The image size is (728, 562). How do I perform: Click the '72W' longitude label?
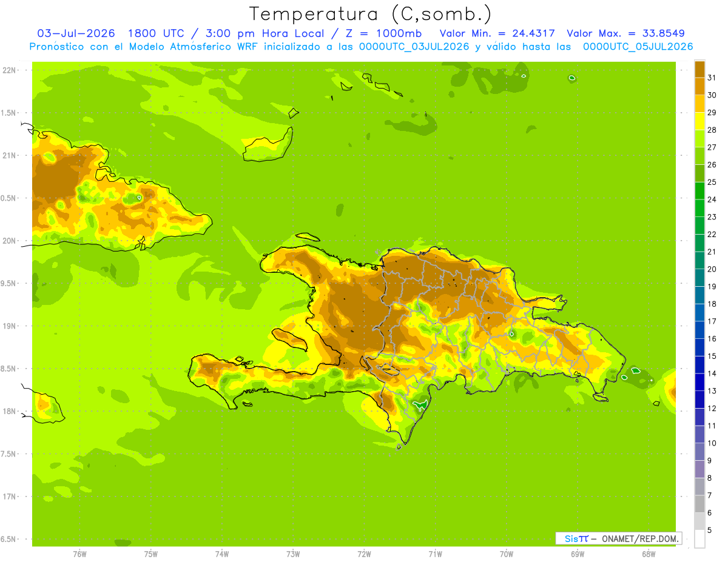click(x=364, y=554)
